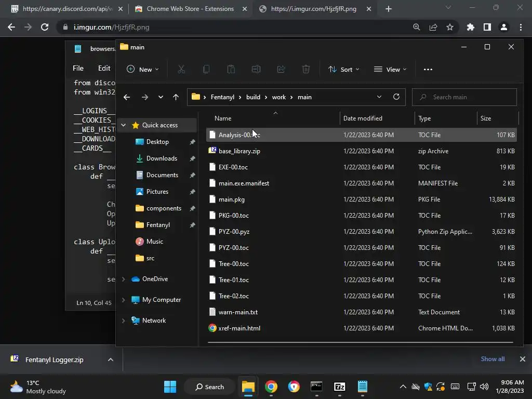This screenshot has height=399, width=532.
Task: Click the horizontal scrollbar under the file list
Action: (x=361, y=342)
